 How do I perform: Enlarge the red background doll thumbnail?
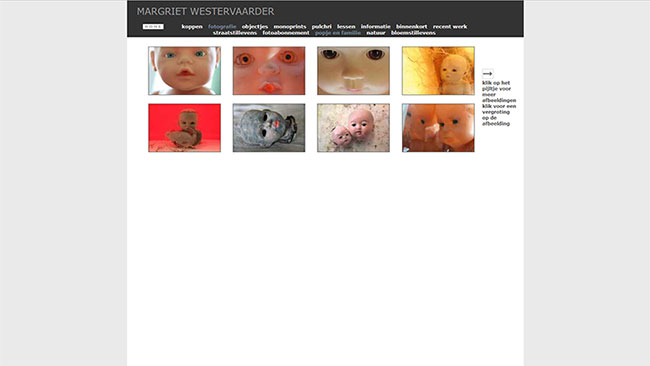[184, 128]
